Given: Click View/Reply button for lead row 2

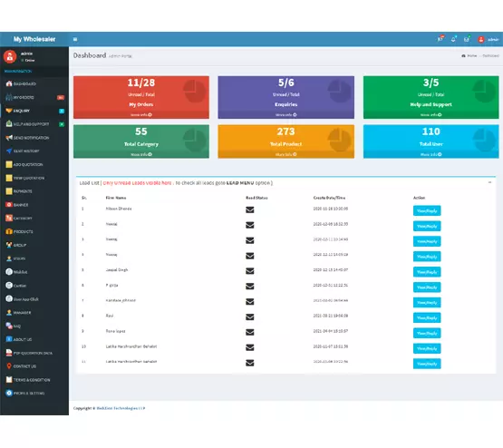Looking at the screenshot, I should [x=427, y=226].
